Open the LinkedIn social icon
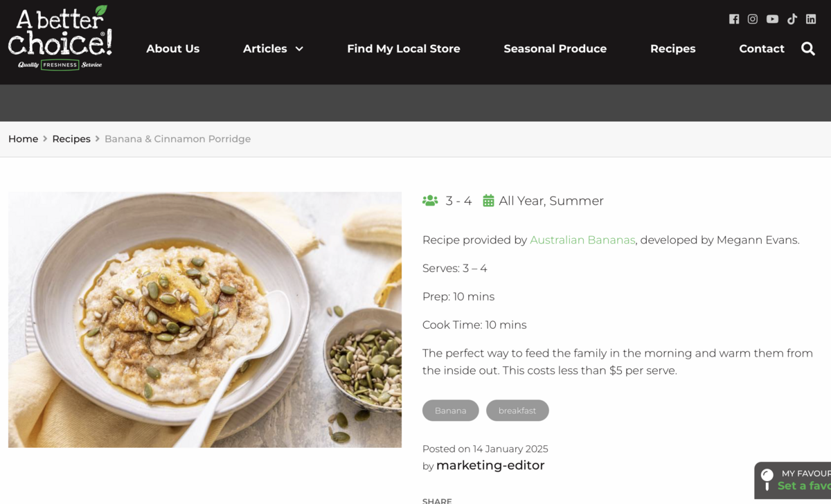 [x=811, y=19]
